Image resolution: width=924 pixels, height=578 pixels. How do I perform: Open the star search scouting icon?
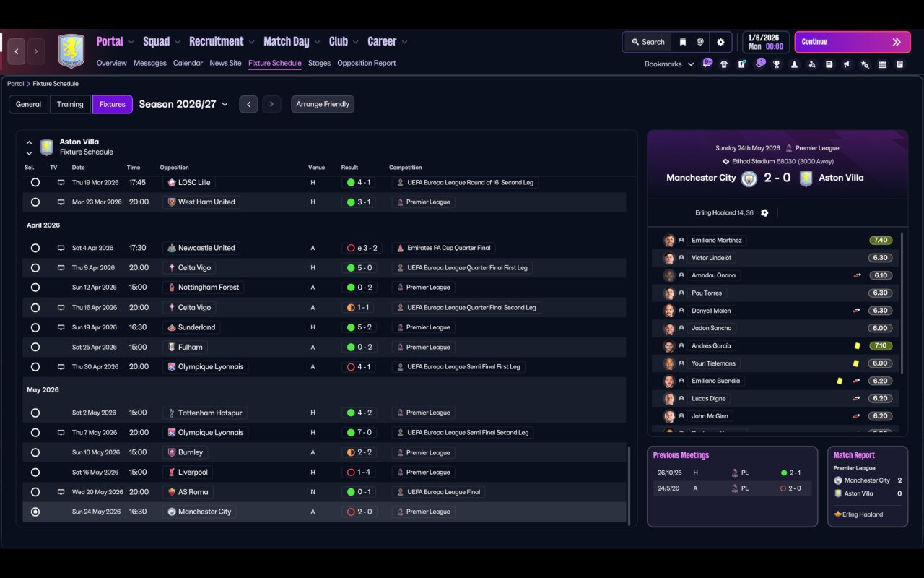865,64
